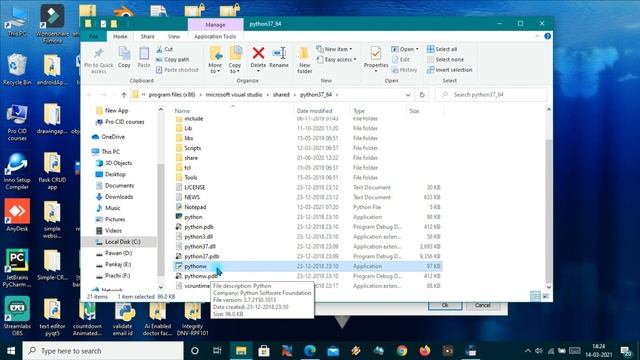Switch to the Share tab

pyautogui.click(x=147, y=36)
